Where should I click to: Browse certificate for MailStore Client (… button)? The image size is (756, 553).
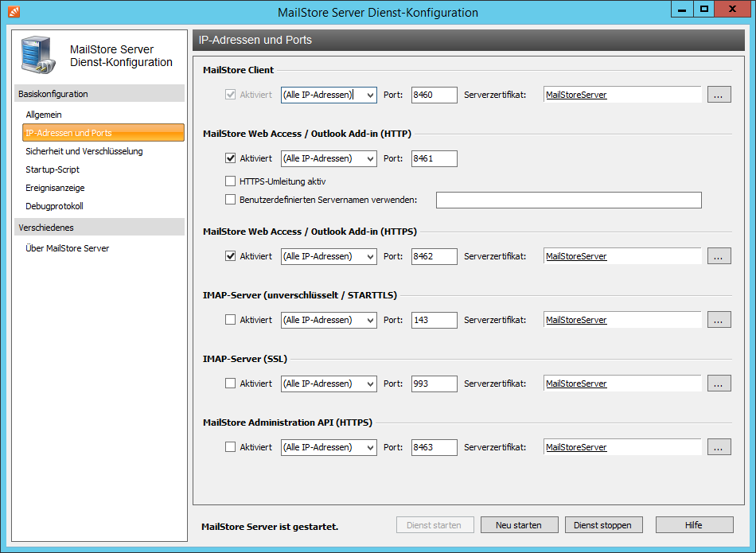(719, 95)
